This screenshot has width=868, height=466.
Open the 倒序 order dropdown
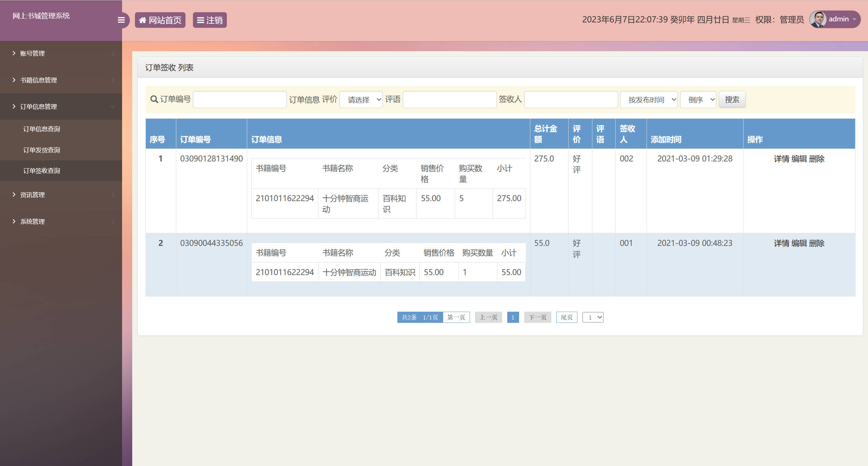pos(698,99)
